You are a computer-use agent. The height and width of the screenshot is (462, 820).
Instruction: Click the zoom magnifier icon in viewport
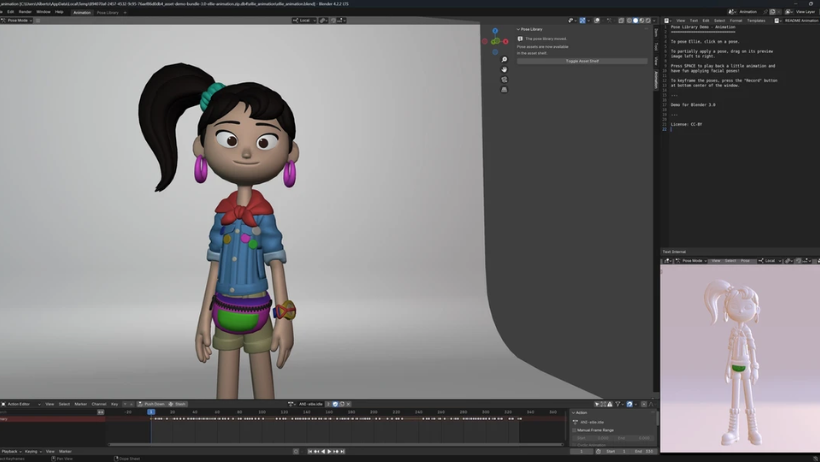(x=504, y=60)
